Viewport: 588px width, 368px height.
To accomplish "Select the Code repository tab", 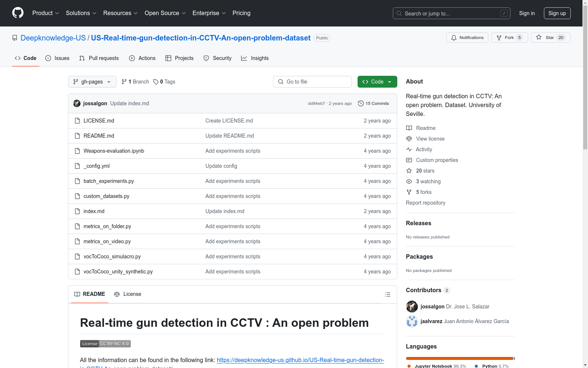I will 26,58.
